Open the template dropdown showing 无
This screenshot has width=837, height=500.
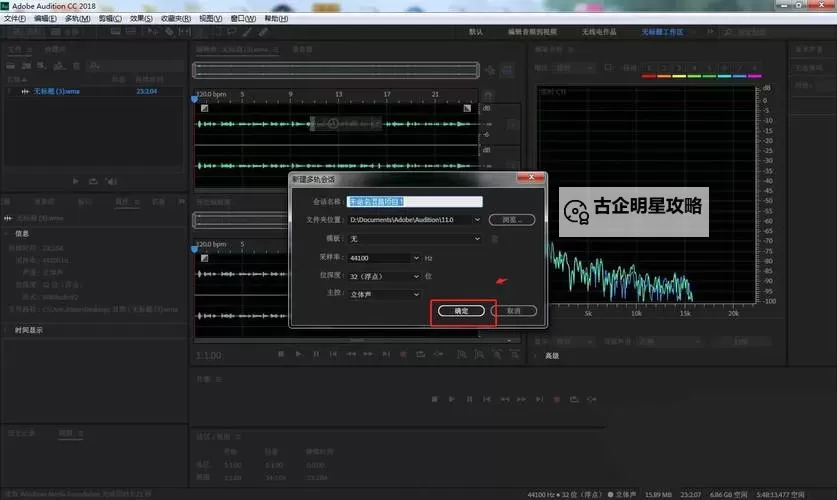415,239
